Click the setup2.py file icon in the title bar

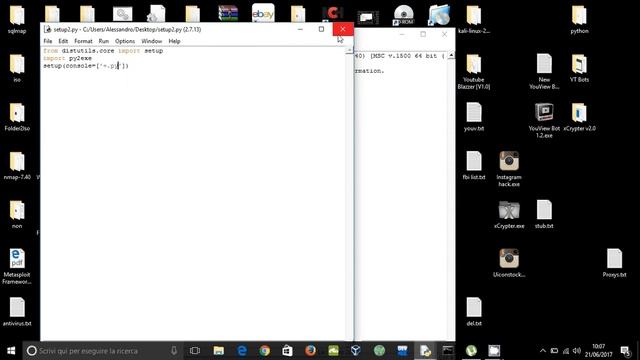47,29
